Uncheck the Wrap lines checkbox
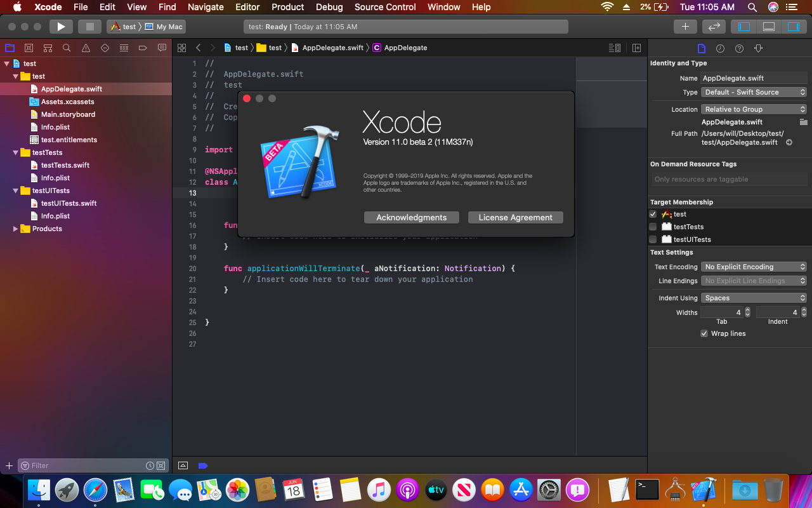The image size is (812, 508). point(704,333)
